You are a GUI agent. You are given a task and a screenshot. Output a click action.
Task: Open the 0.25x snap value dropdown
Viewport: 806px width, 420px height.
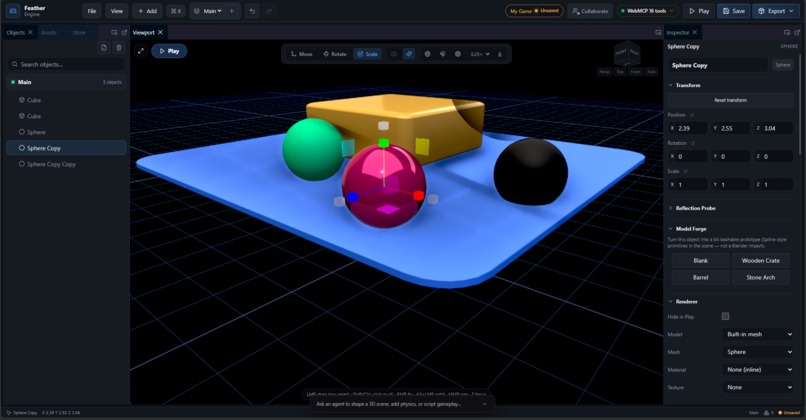click(x=480, y=54)
